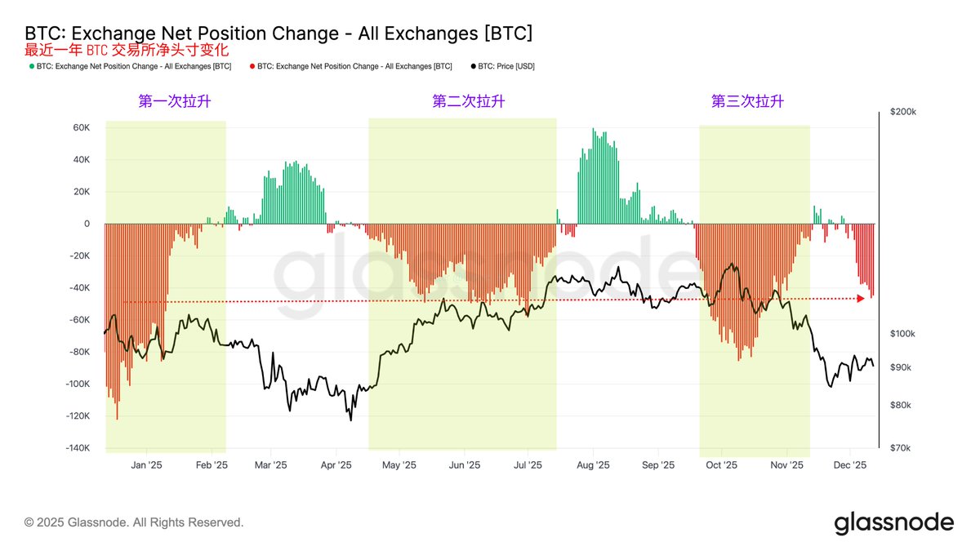Select the 第二次拉升 annotation label
The height and width of the screenshot is (551, 980).
[469, 102]
